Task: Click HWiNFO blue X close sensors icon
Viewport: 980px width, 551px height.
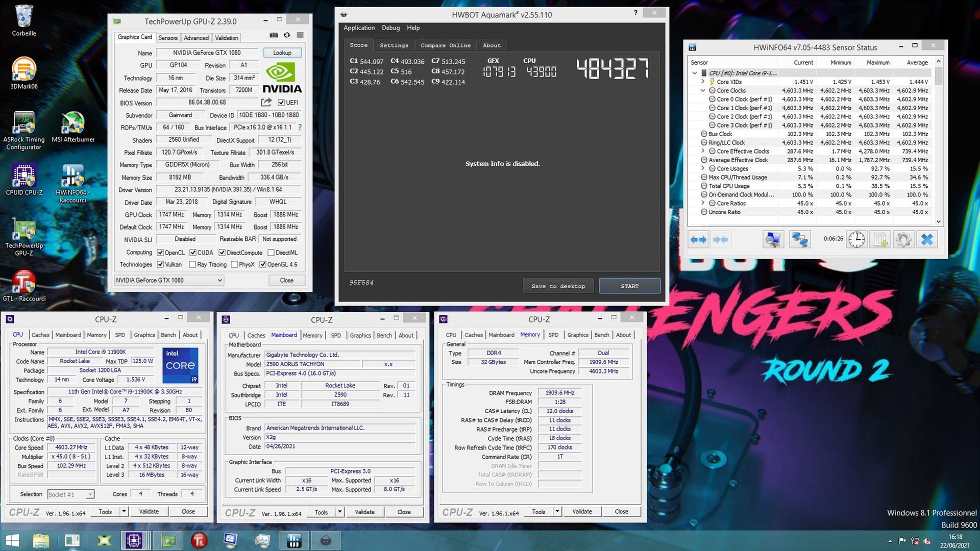Action: click(x=927, y=240)
